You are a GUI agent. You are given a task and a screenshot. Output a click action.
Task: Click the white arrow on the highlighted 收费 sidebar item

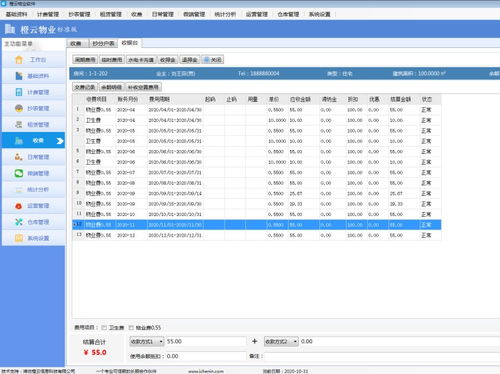click(60, 141)
